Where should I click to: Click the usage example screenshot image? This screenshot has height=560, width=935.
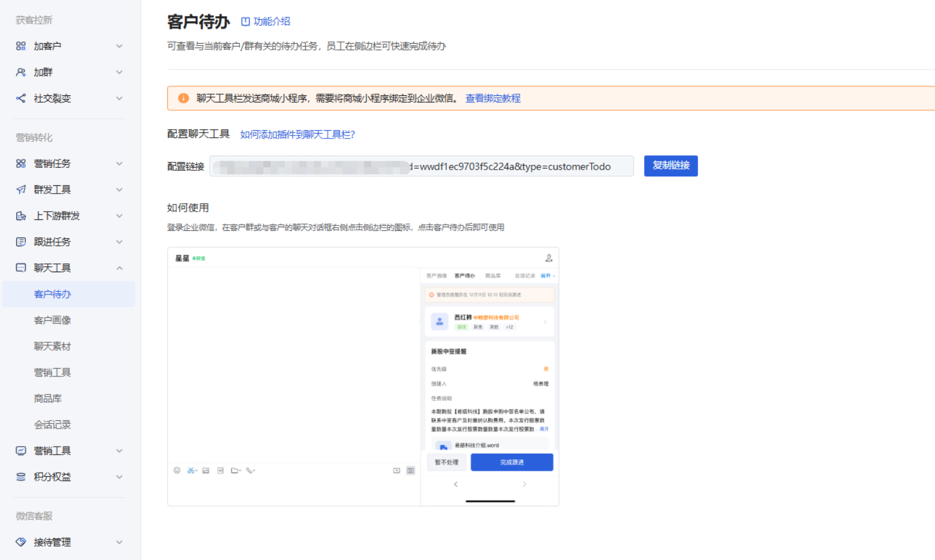pos(363,377)
